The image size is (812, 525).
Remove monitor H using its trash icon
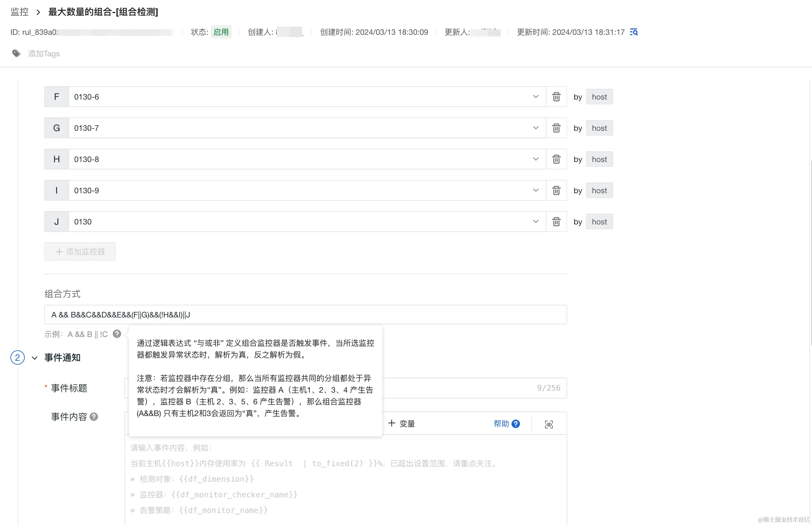tap(556, 159)
